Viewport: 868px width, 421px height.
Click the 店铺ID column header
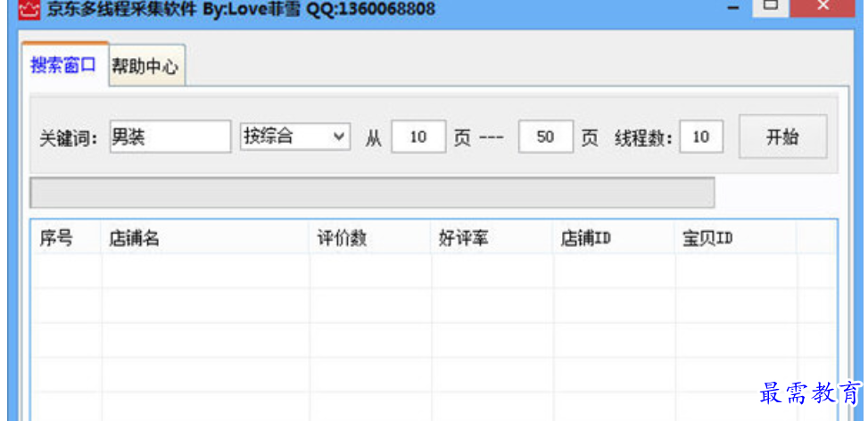tap(614, 237)
